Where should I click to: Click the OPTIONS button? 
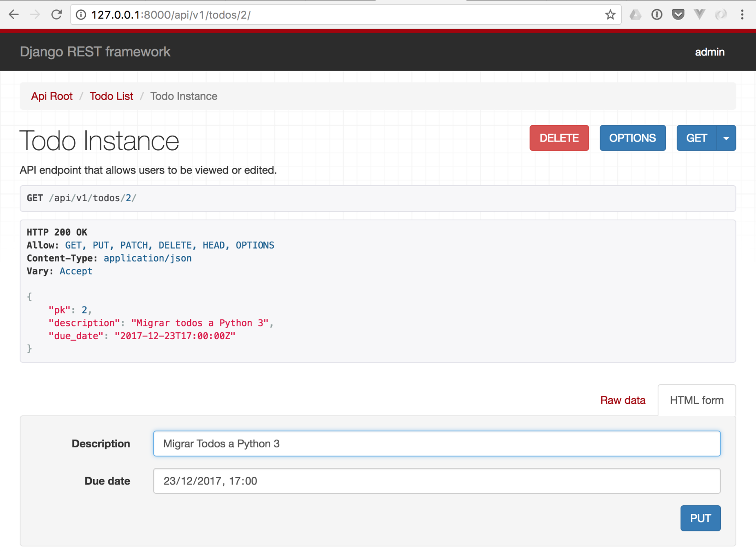(632, 138)
